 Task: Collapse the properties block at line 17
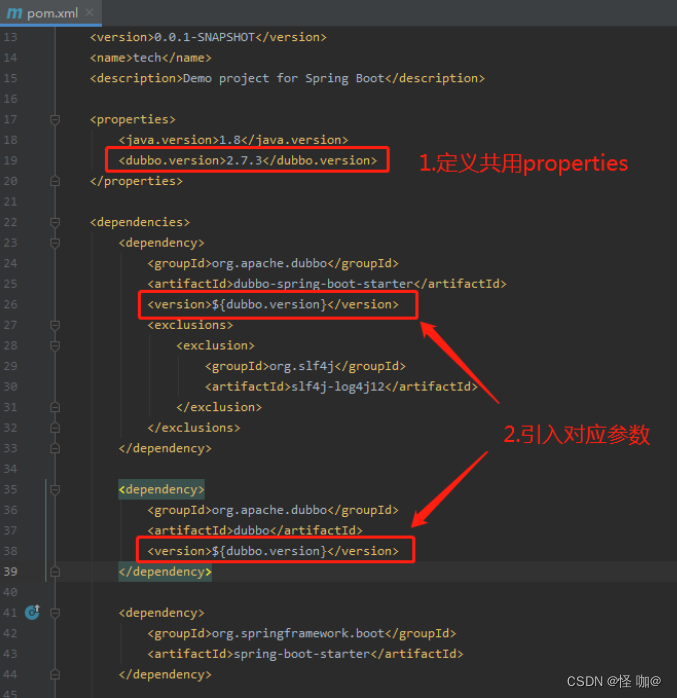coord(55,119)
